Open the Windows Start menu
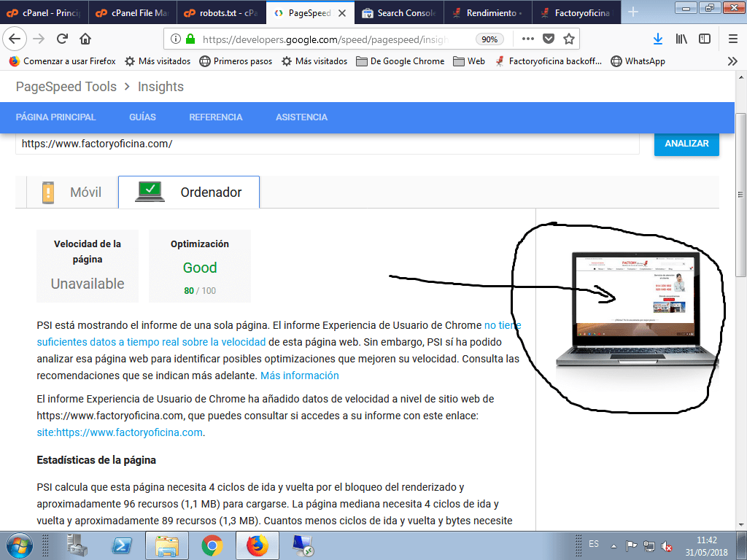 (20, 545)
